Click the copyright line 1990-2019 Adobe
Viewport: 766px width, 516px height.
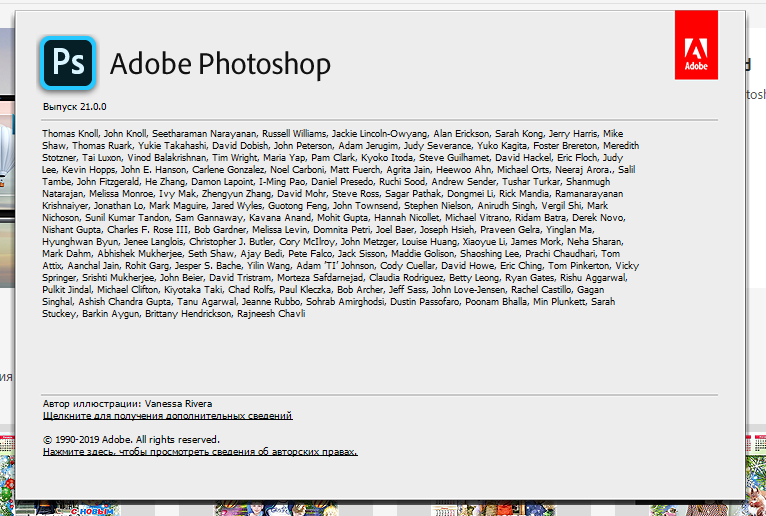[x=131, y=440]
